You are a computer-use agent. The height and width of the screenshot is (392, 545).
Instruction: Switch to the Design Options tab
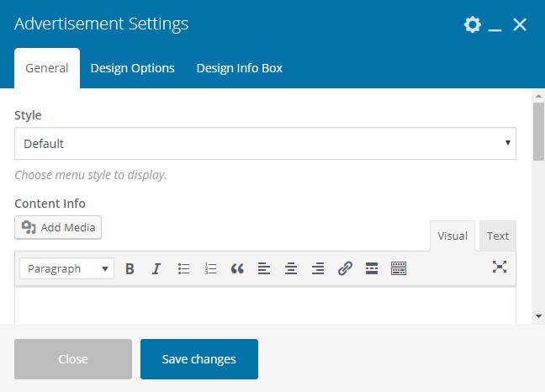click(132, 68)
